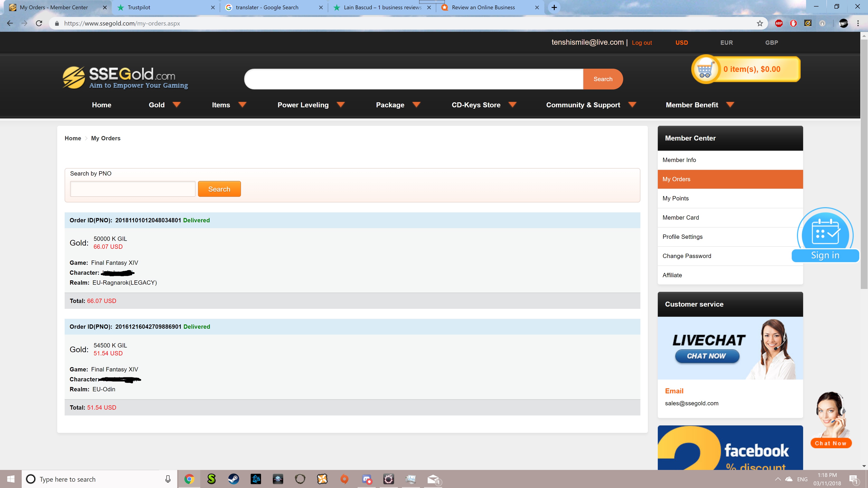868x488 pixels.
Task: Go back to the previous page
Action: tap(10, 23)
